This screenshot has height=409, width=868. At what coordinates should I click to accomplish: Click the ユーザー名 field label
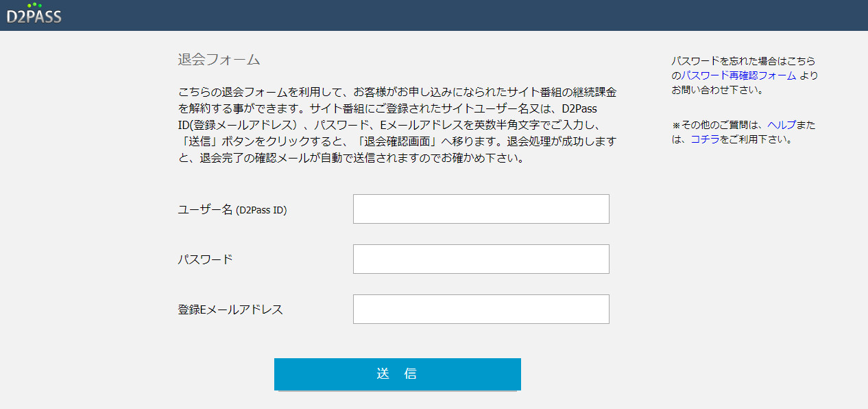click(205, 210)
